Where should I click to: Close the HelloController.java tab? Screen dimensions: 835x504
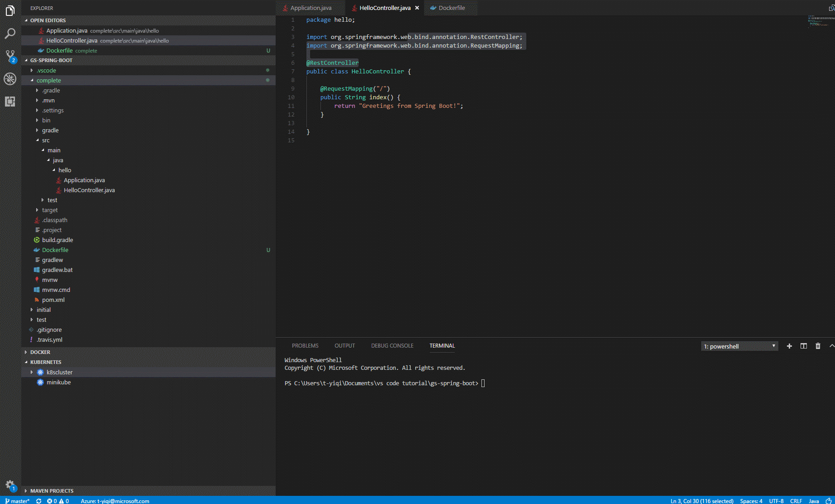point(417,8)
